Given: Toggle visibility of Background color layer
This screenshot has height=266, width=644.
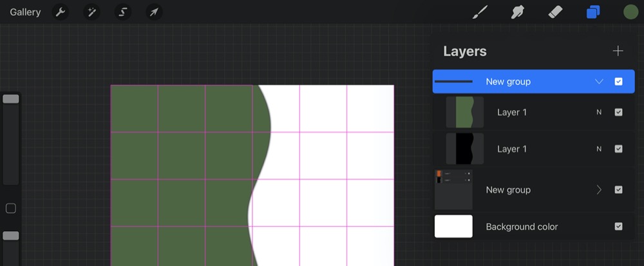Looking at the screenshot, I should (618, 227).
